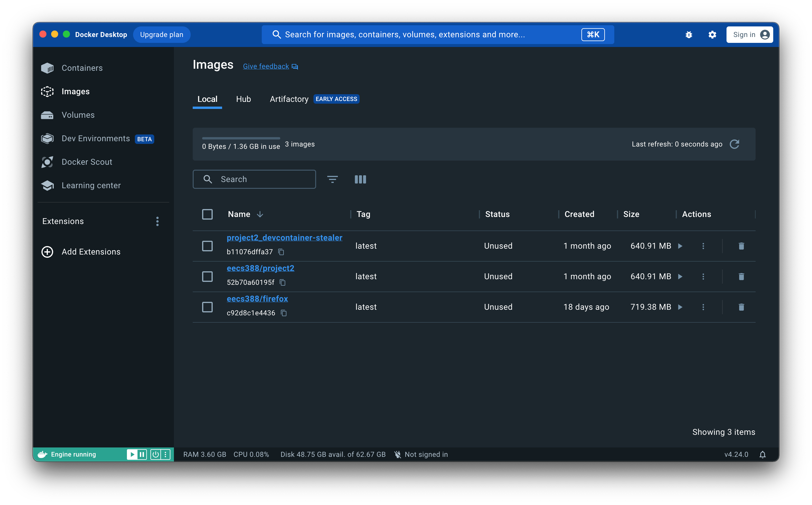
Task: Open the troubleshoot bug icon in title bar
Action: click(x=689, y=35)
